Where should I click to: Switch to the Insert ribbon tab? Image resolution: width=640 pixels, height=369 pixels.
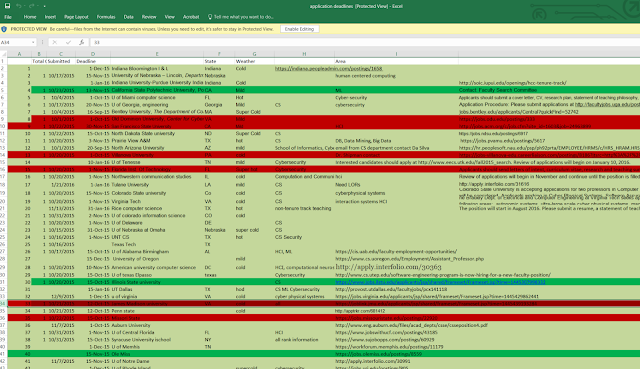tap(50, 17)
